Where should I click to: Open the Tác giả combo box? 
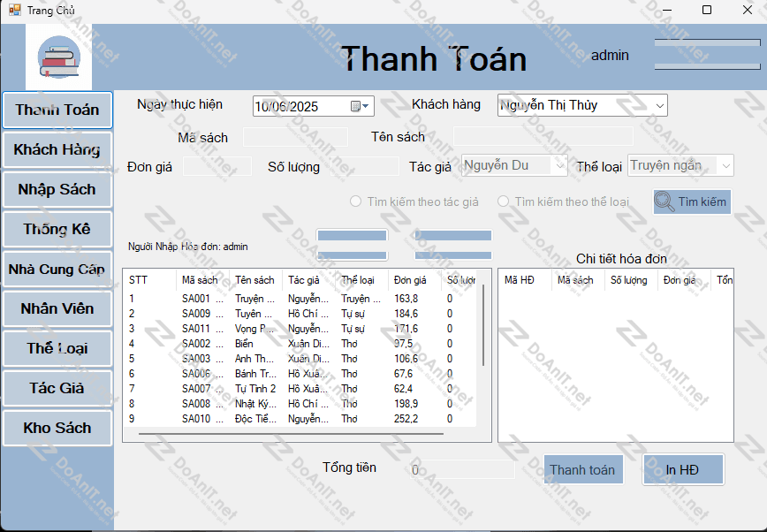click(558, 165)
